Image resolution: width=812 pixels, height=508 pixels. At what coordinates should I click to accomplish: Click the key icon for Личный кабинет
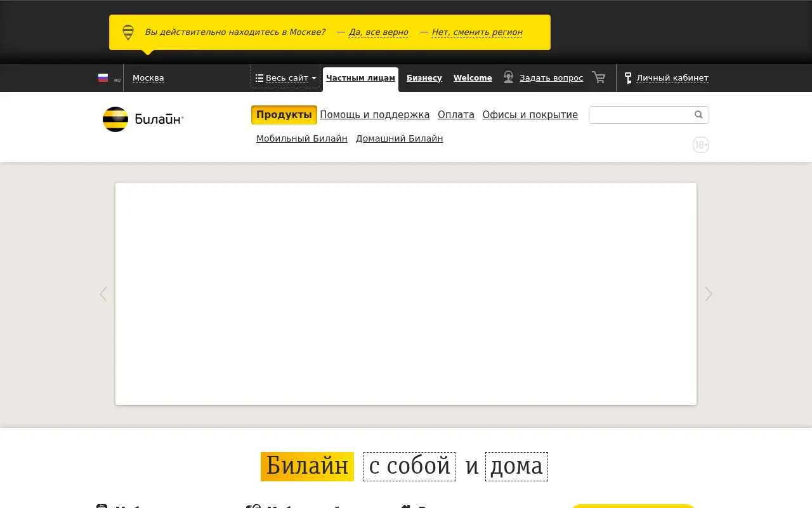(628, 78)
